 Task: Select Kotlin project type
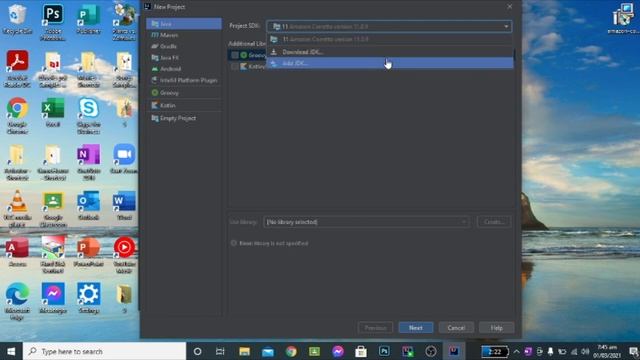(184, 105)
